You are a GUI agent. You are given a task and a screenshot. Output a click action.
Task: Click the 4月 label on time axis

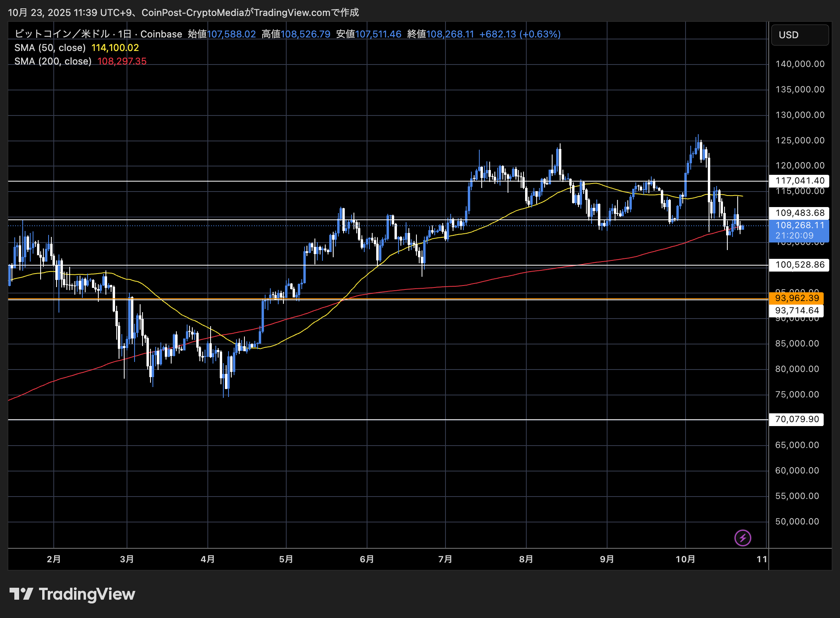(207, 559)
